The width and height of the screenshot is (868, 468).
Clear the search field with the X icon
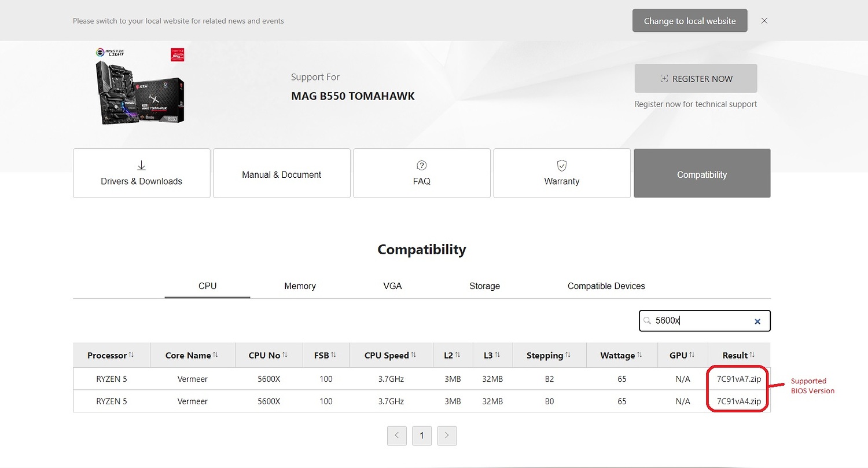pyautogui.click(x=757, y=321)
